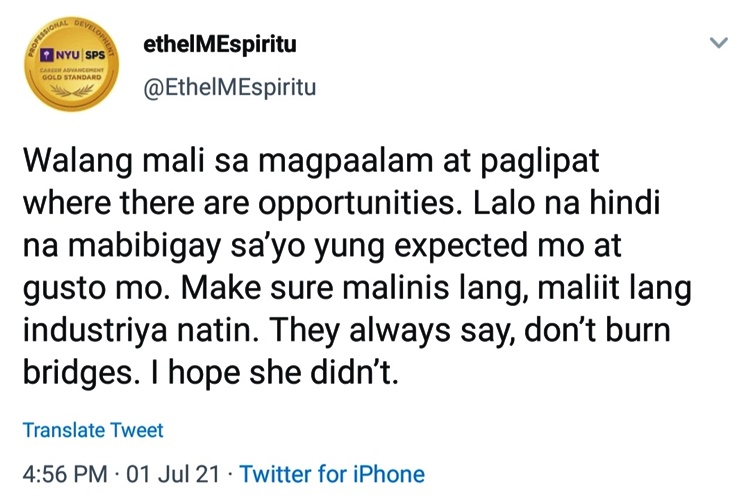The width and height of the screenshot is (750, 499).
Task: Open the @EthelMEspiritu handle
Action: coord(230,88)
